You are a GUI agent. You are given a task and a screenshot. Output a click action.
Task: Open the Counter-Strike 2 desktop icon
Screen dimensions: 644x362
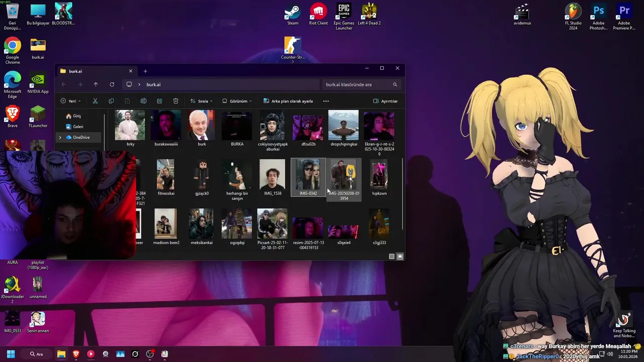coord(293,50)
